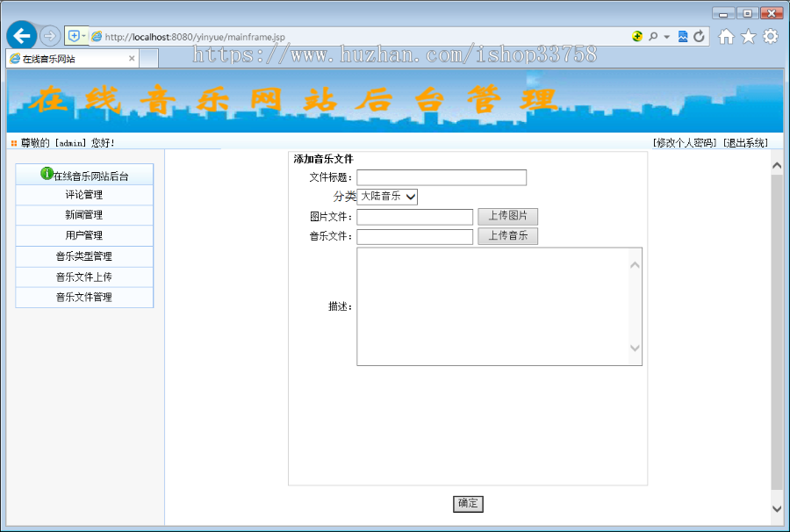The width and height of the screenshot is (790, 532).
Task: Click the vertical scrollbar down arrow
Action: click(x=776, y=509)
